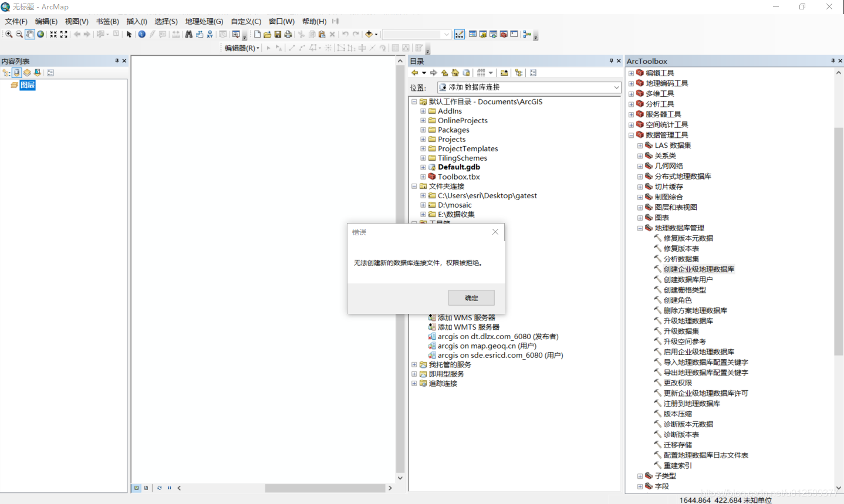
Task: Activate the Pan hand tool
Action: 30,35
